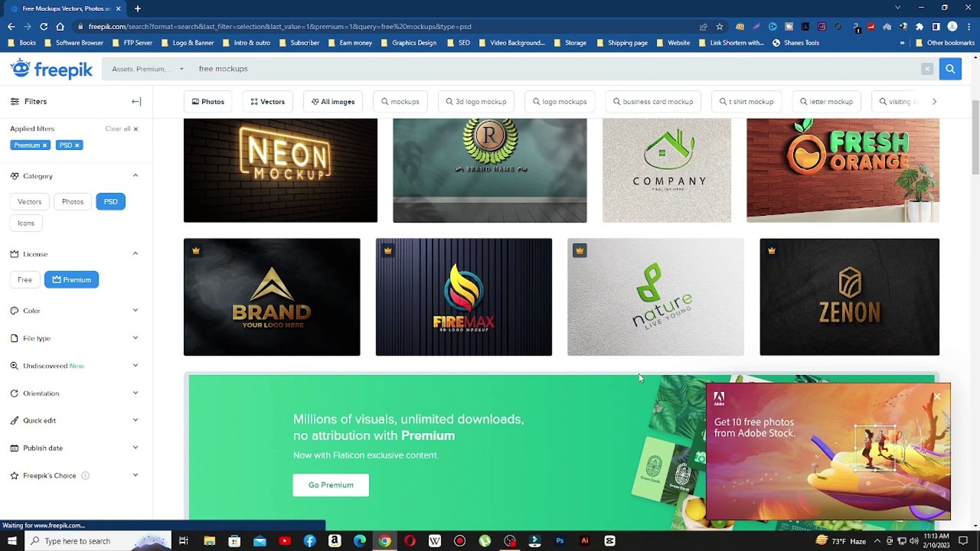Open Facebook icon in the taskbar
Image resolution: width=980 pixels, height=551 pixels.
tap(309, 541)
